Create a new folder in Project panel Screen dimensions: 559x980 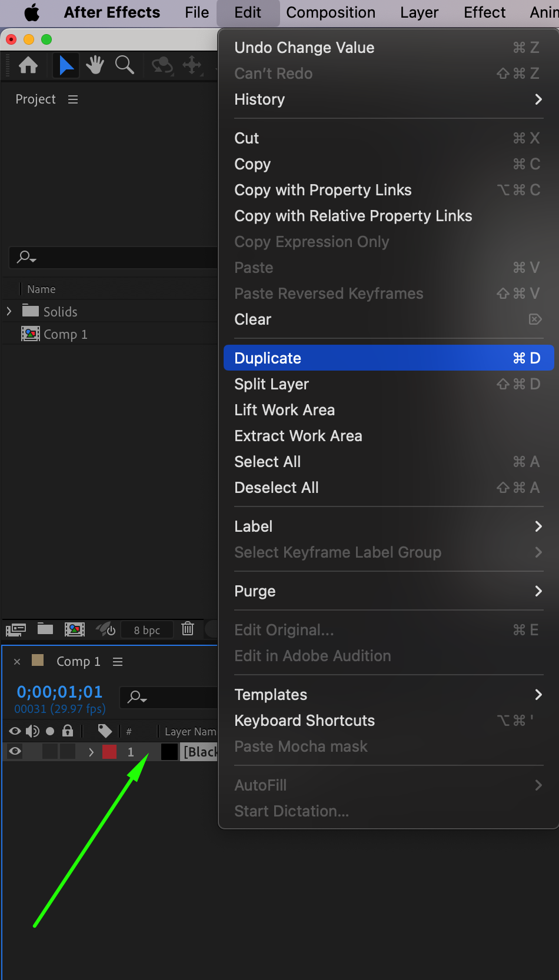[x=45, y=629]
